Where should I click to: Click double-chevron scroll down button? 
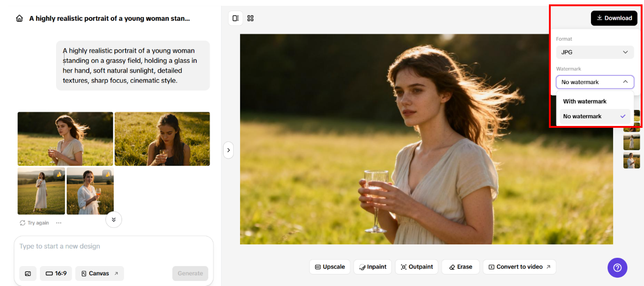[114, 220]
